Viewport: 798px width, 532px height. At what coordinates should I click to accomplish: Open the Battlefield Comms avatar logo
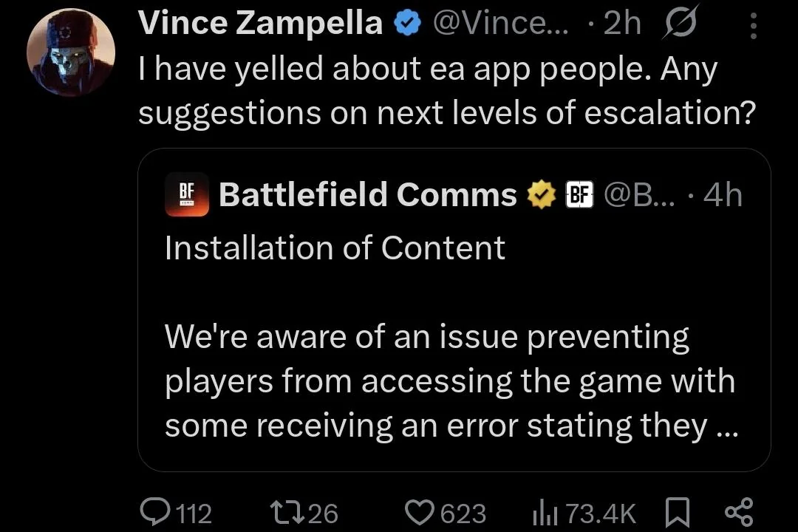(187, 195)
